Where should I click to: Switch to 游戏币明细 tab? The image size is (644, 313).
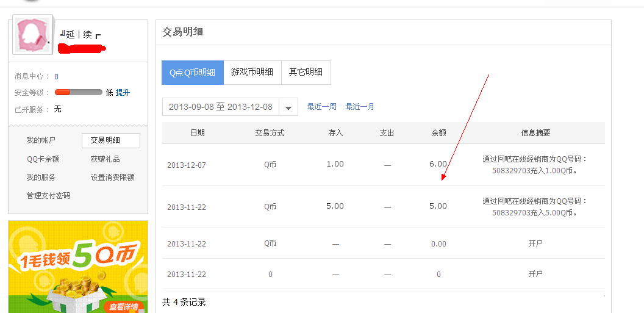(x=252, y=73)
